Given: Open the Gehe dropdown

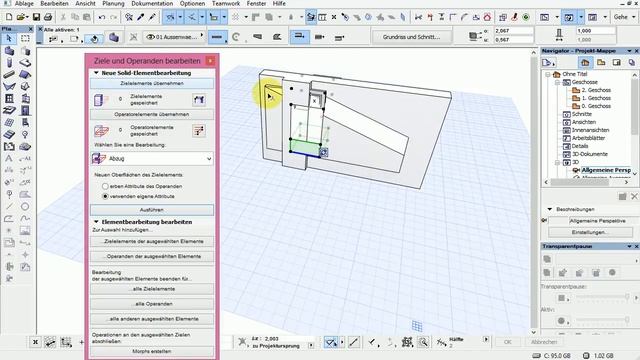Looking at the screenshot, I should [624, 17].
